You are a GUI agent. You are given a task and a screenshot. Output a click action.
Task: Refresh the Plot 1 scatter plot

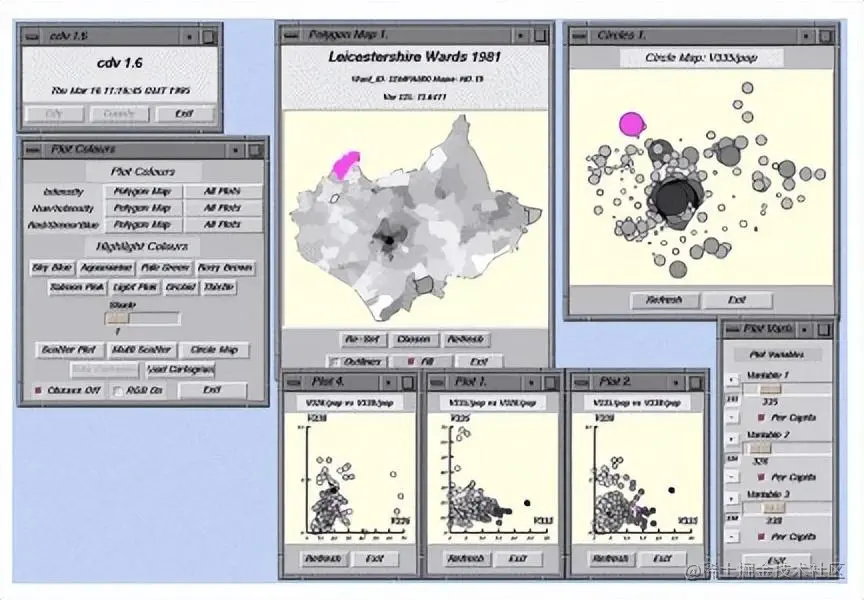click(x=466, y=559)
